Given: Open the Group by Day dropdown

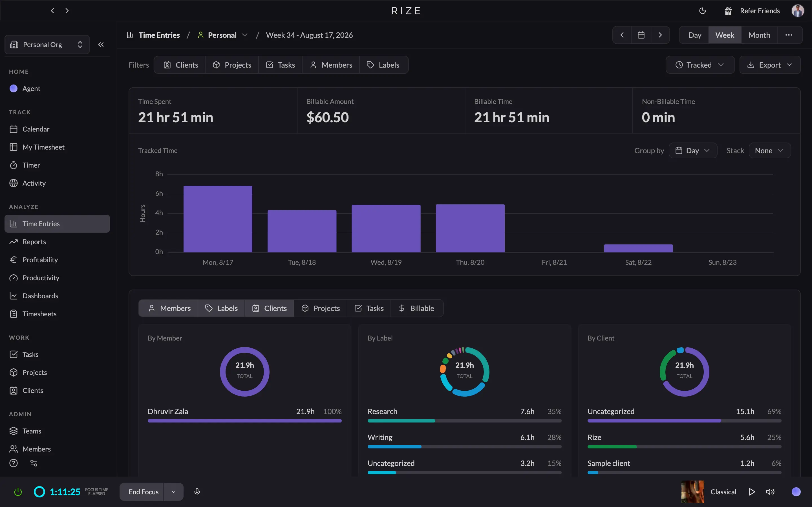Looking at the screenshot, I should click(693, 151).
